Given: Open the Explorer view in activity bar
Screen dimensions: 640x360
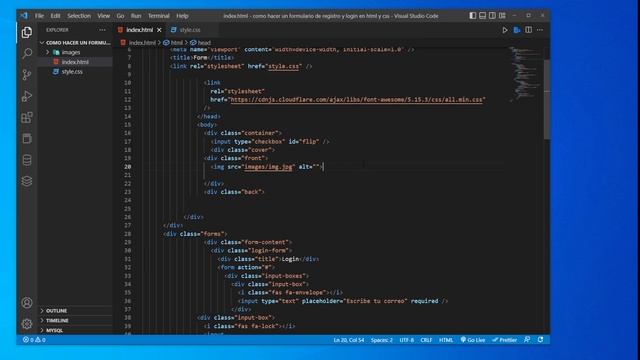Looking at the screenshot, I should [27, 32].
